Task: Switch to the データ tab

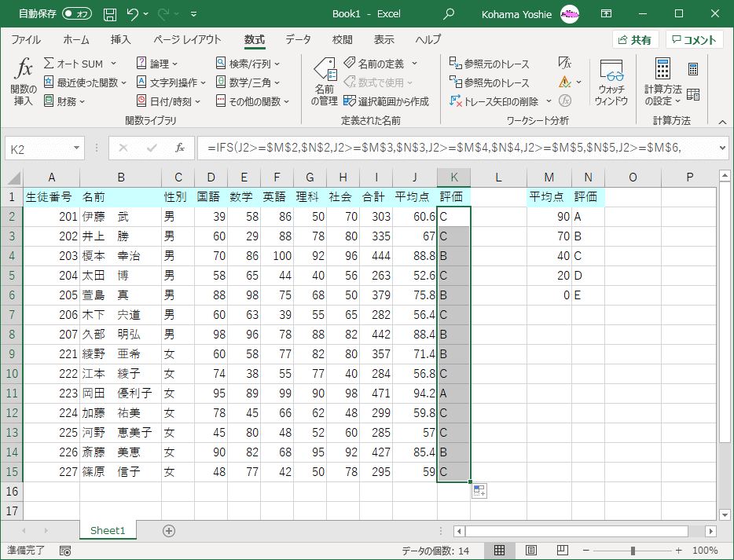Action: click(x=298, y=40)
